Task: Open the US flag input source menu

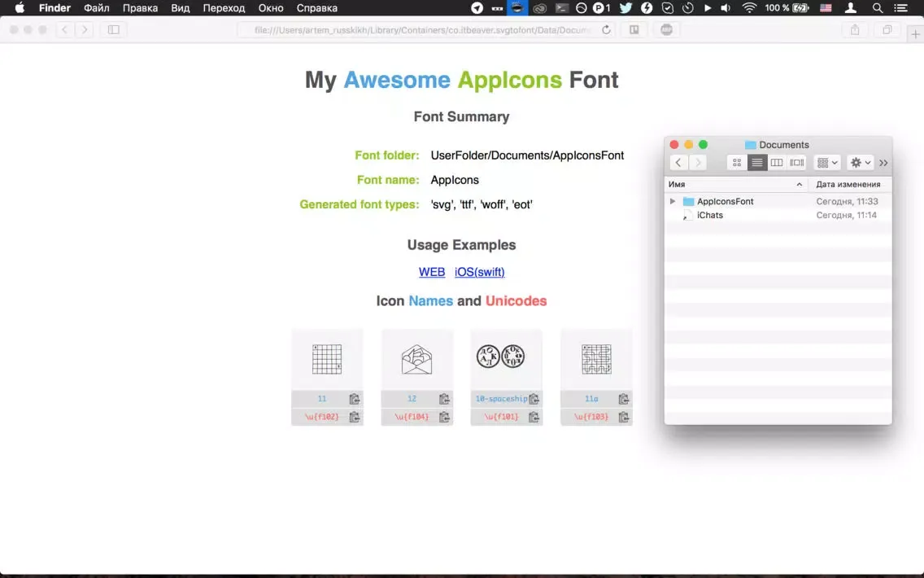Action: [826, 7]
